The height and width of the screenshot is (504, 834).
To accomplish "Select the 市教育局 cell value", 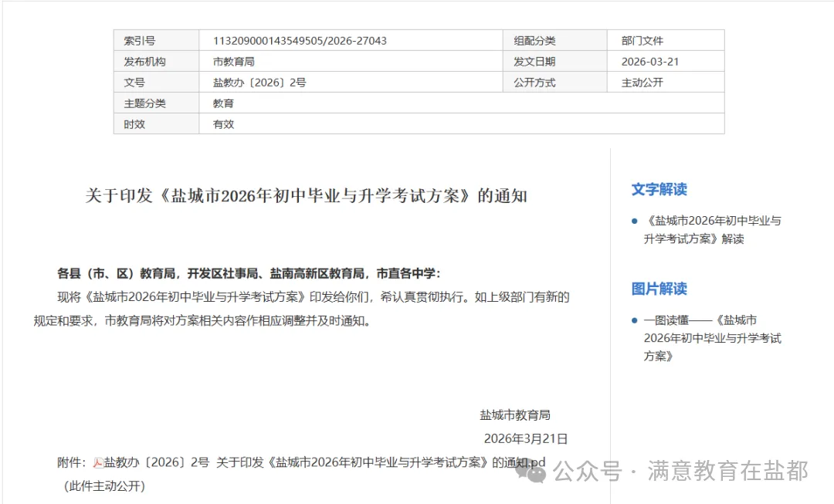I will click(233, 62).
